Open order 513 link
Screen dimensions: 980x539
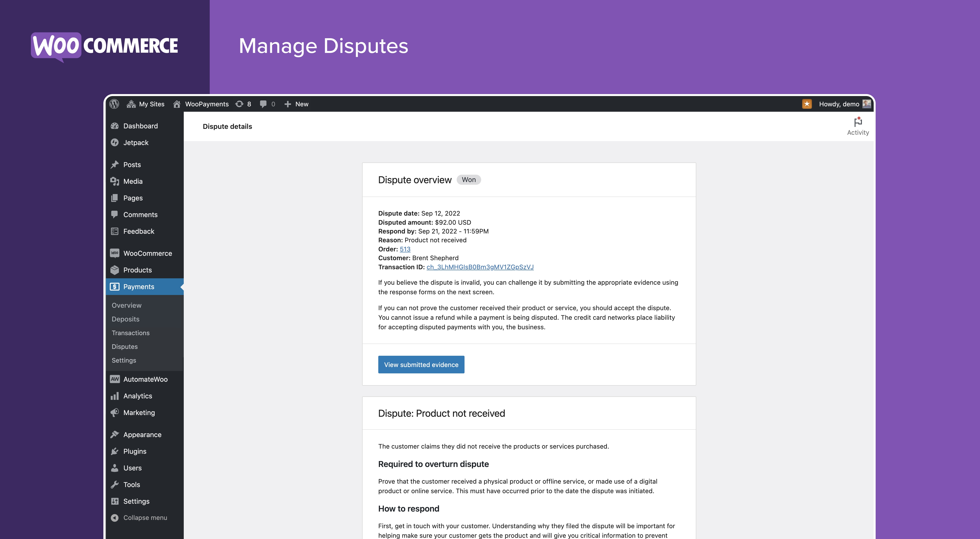tap(405, 249)
